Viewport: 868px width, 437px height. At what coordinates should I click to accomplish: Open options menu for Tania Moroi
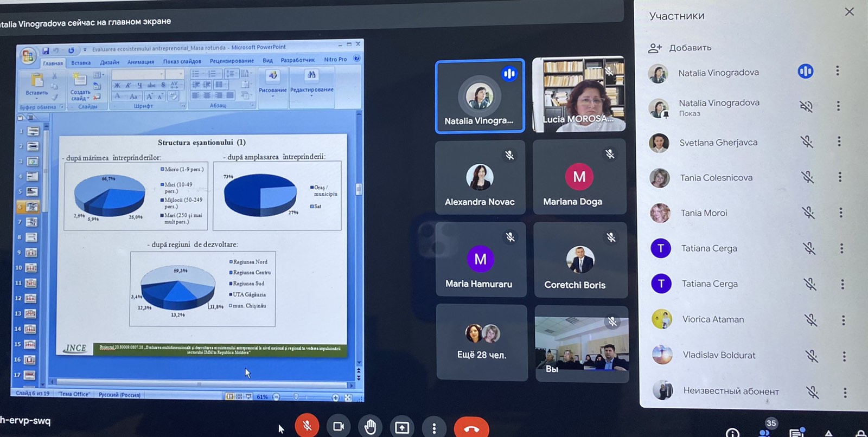[840, 213]
